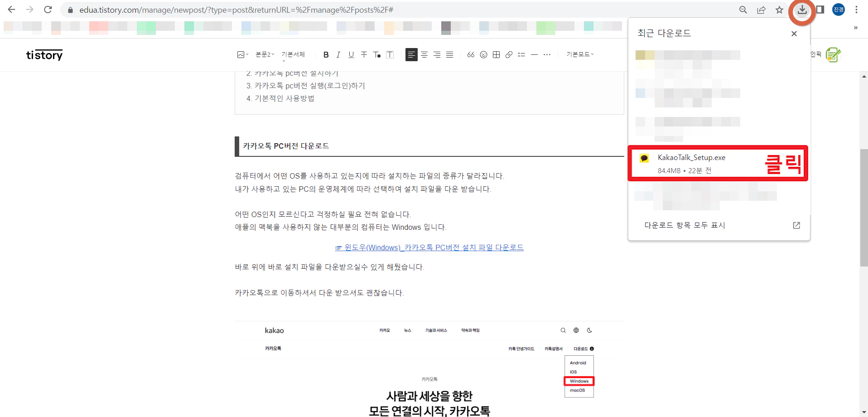Click the line 카카오톡으로 이동하셔서 다운 받으셔도 괜찮습니다
Screen dimensions: 868x417
click(319, 293)
